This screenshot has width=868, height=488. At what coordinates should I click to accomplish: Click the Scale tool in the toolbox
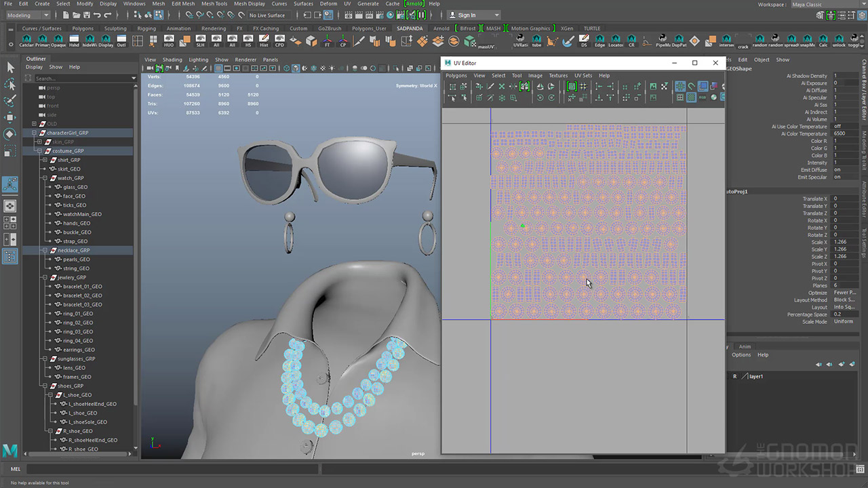coord(10,150)
